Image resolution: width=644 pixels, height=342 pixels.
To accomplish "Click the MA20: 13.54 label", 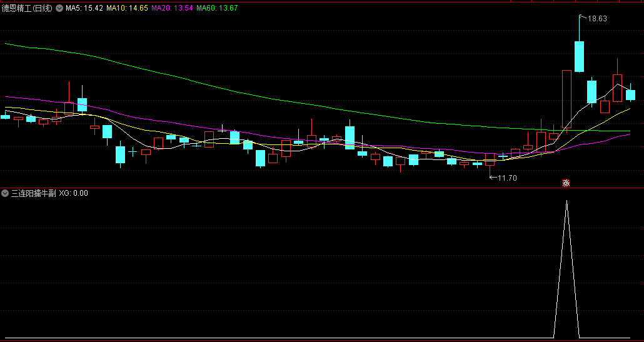I will tap(172, 8).
